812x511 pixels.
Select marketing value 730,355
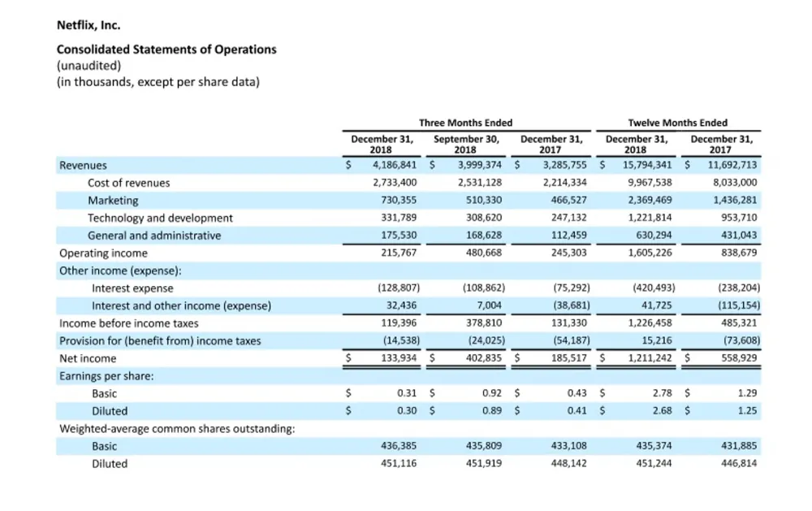pyautogui.click(x=399, y=200)
